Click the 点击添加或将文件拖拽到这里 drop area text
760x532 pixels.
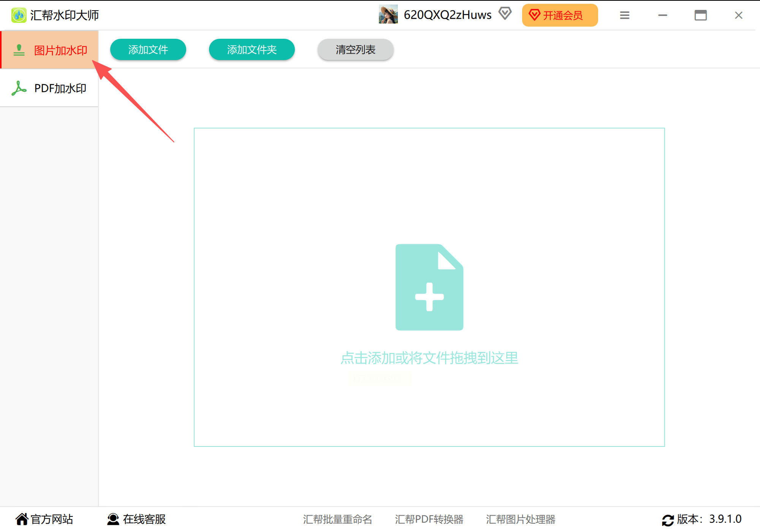point(429,358)
